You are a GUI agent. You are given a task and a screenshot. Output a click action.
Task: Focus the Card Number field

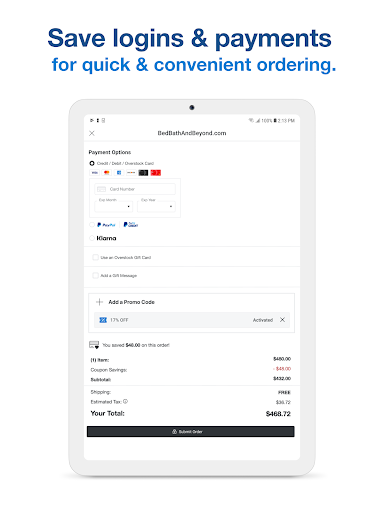point(135,189)
